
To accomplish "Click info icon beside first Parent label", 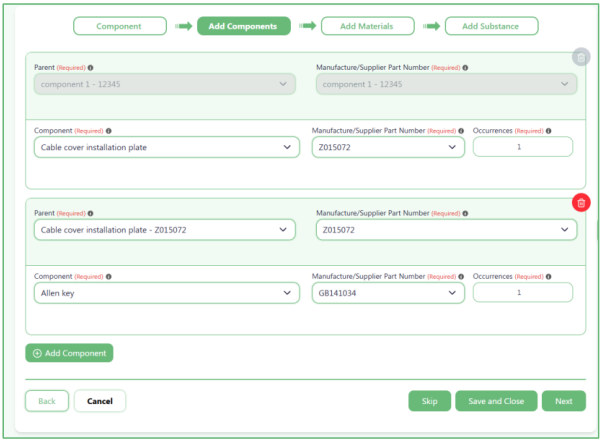I will click(x=91, y=68).
